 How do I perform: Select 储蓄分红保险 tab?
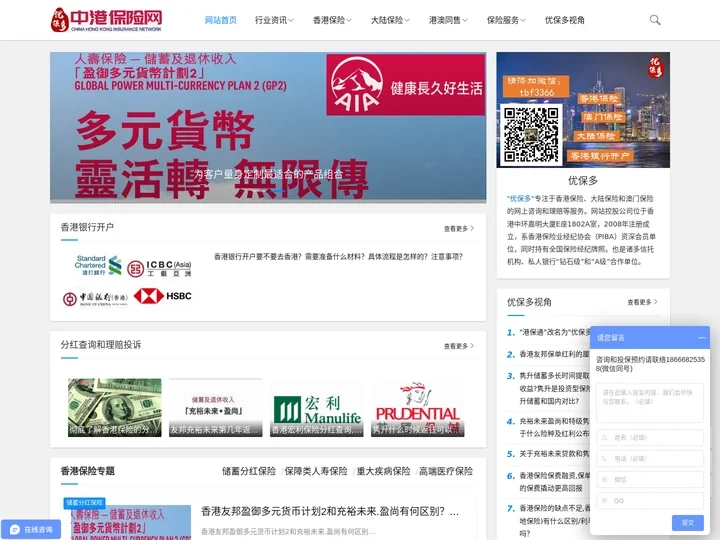point(249,471)
